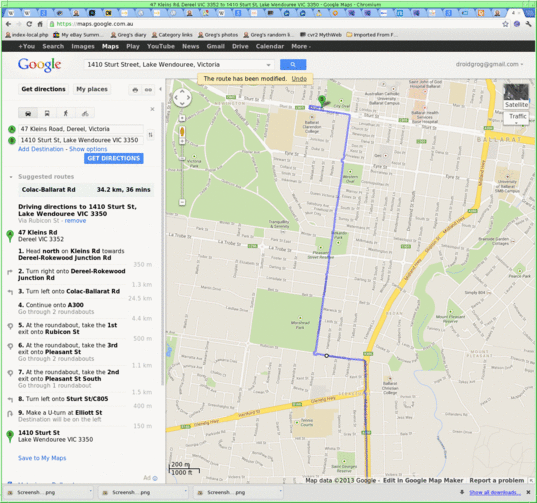Viewport: 537px width, 503px height.
Task: Open Gmail from the top bar
Action: [215, 46]
